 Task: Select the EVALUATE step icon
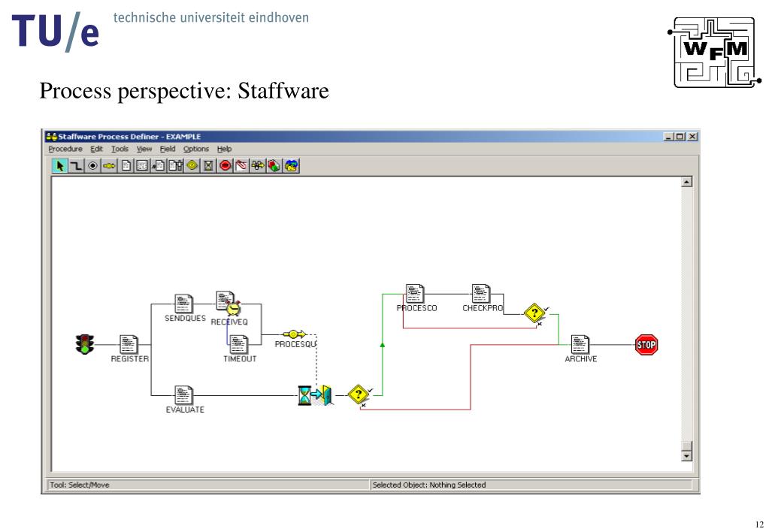(183, 395)
